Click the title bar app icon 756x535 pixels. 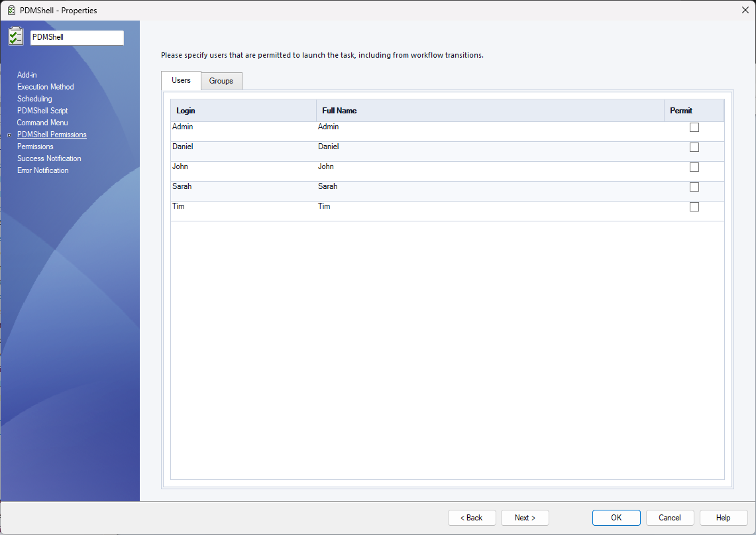click(11, 10)
